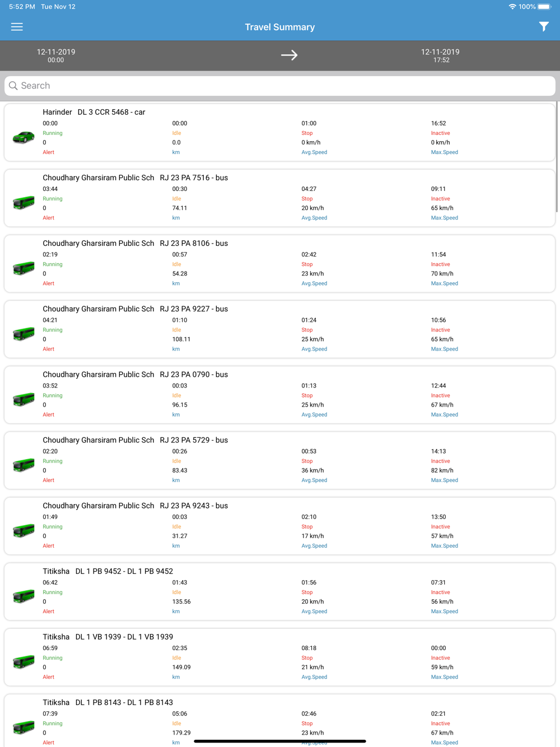Click 96.15 km value
Viewport: 560px width, 747px height.
point(180,404)
